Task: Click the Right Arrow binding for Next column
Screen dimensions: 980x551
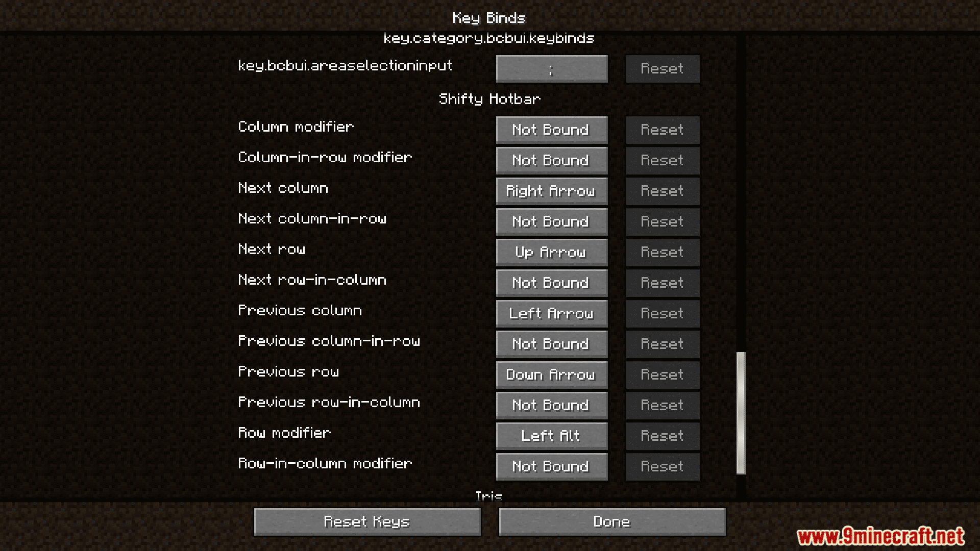Action: (x=551, y=190)
